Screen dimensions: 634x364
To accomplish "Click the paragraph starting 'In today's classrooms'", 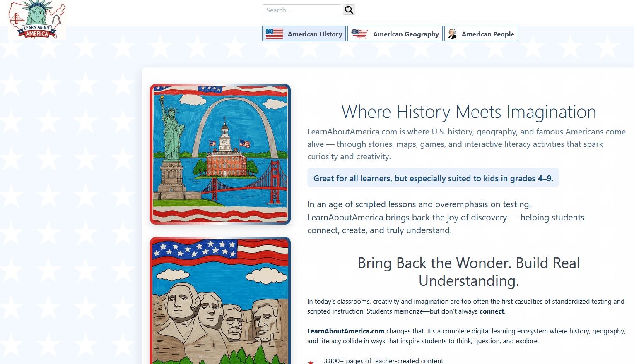I will tap(465, 307).
